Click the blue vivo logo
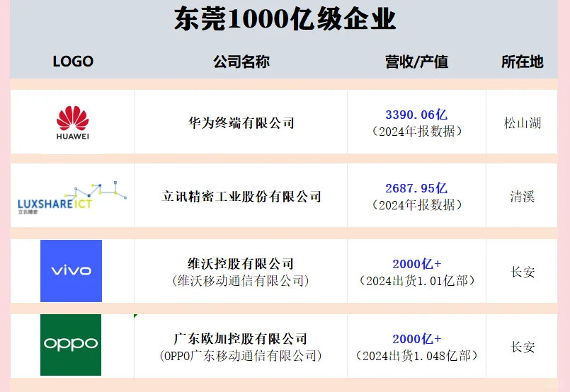 (x=72, y=271)
